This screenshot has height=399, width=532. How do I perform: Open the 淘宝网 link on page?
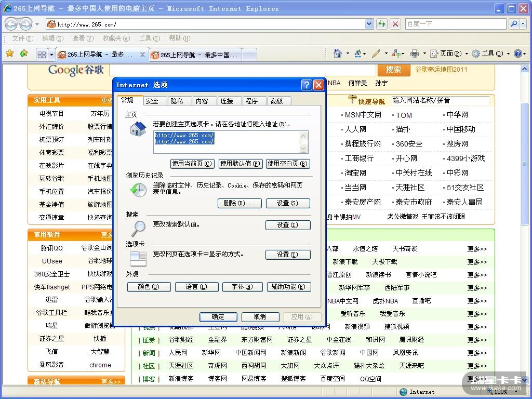pos(355,173)
